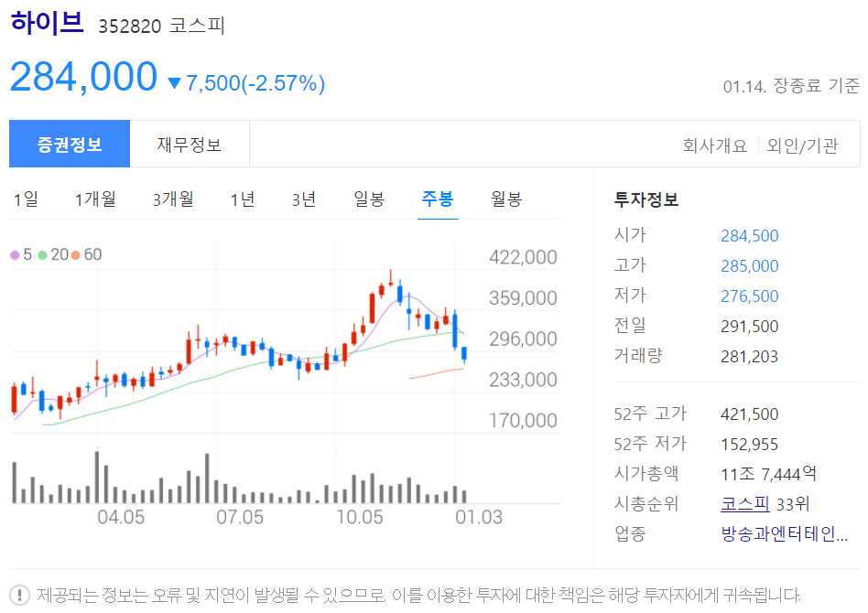Click the 저가 low price value 276,500

click(751, 296)
